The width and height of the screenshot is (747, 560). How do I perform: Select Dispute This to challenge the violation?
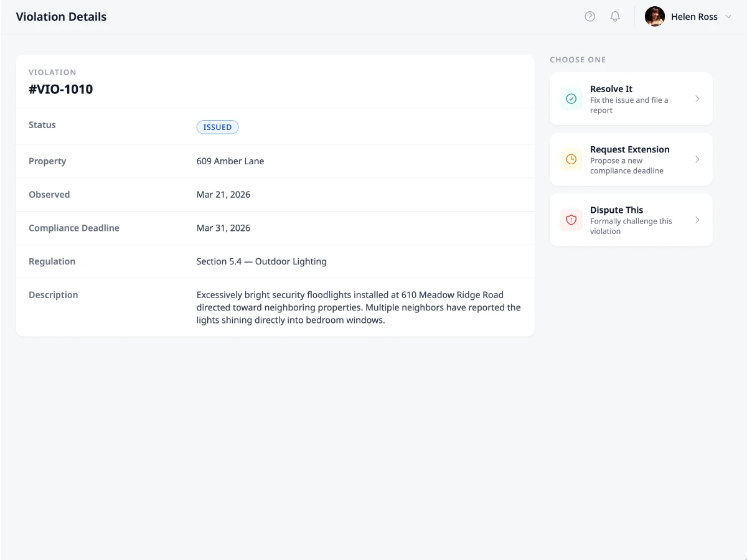click(631, 219)
